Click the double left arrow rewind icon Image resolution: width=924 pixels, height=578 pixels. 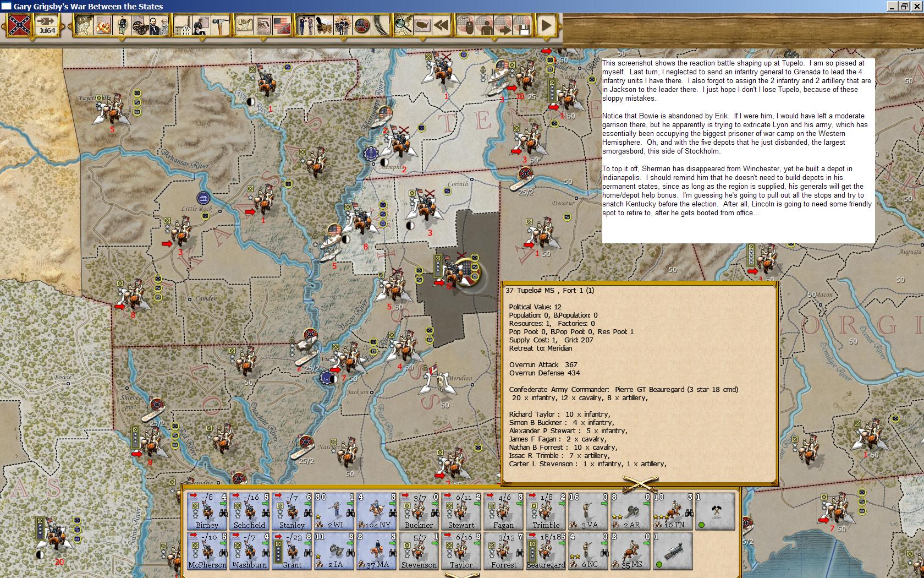(441, 25)
